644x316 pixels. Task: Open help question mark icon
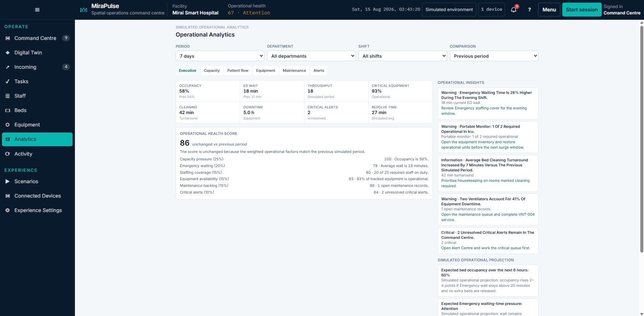click(x=529, y=10)
